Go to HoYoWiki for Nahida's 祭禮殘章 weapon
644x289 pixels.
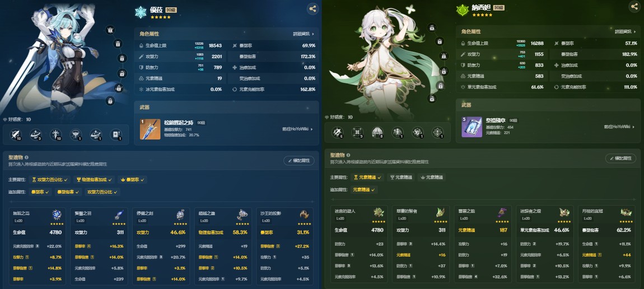tap(619, 127)
